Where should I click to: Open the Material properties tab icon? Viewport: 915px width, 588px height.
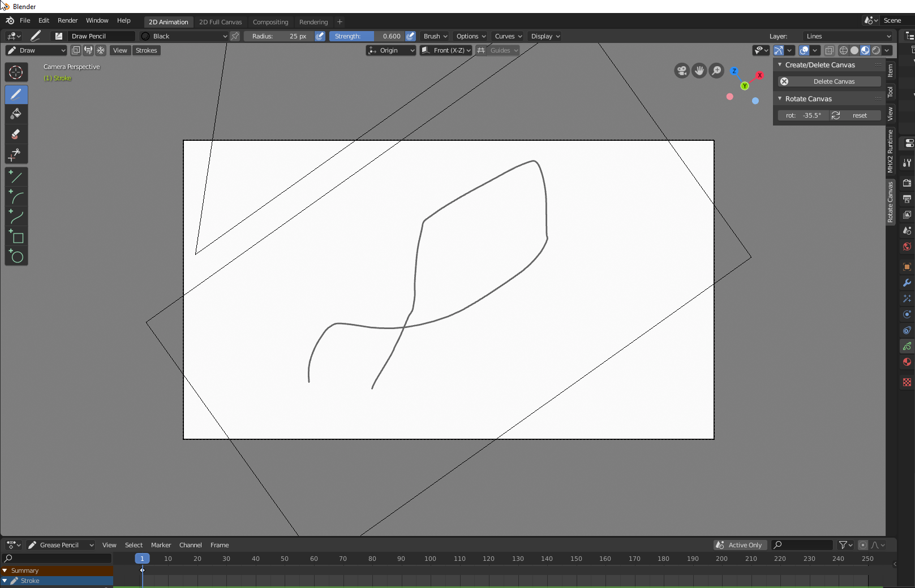pos(907,362)
